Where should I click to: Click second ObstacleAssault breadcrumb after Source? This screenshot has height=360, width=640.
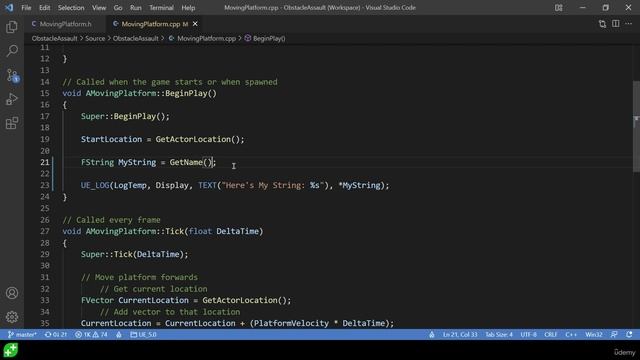pos(136,38)
